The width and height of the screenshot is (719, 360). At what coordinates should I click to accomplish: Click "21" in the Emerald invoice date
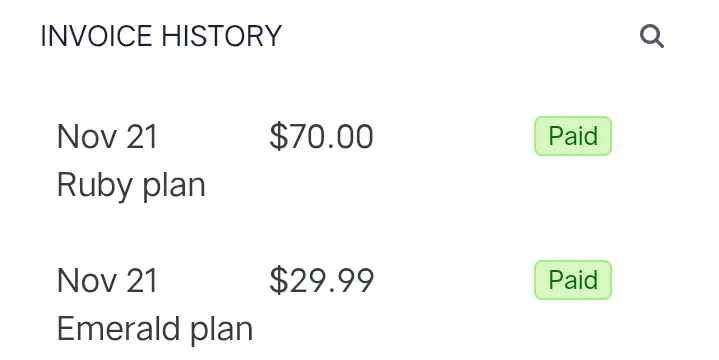point(142,280)
